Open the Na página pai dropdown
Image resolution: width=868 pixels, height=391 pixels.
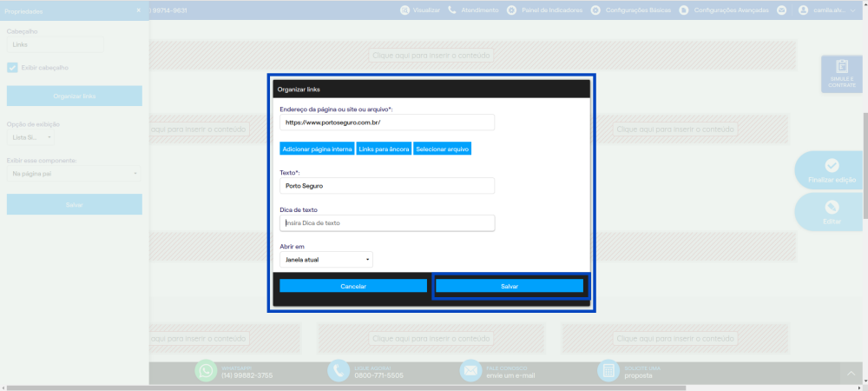(x=74, y=174)
